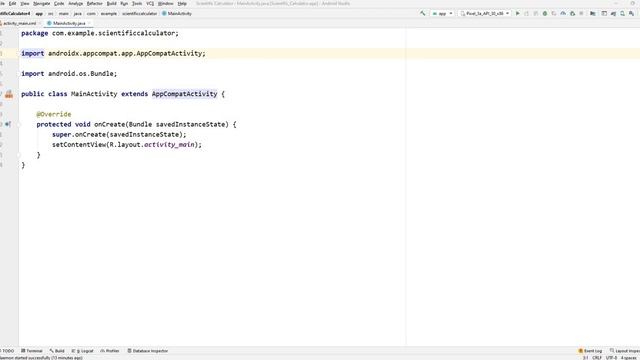Click the main breadcrumb in navigation bar
The width and height of the screenshot is (640, 360).
coord(64,13)
